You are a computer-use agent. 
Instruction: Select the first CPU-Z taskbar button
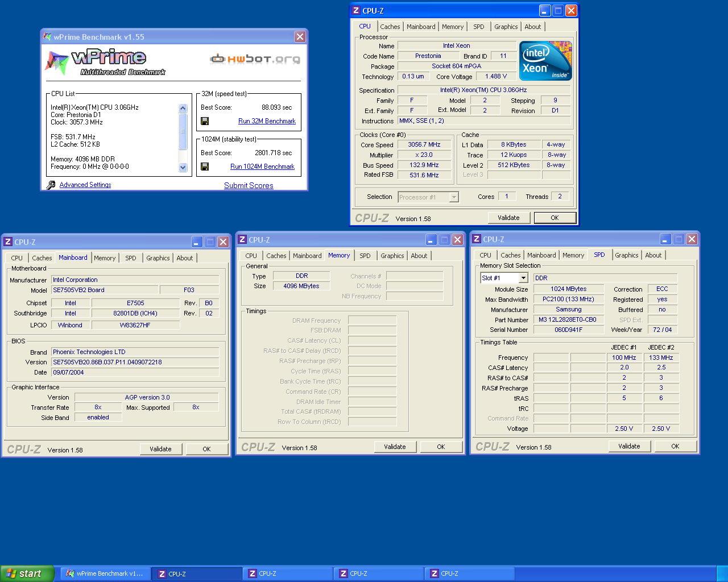pyautogui.click(x=196, y=573)
